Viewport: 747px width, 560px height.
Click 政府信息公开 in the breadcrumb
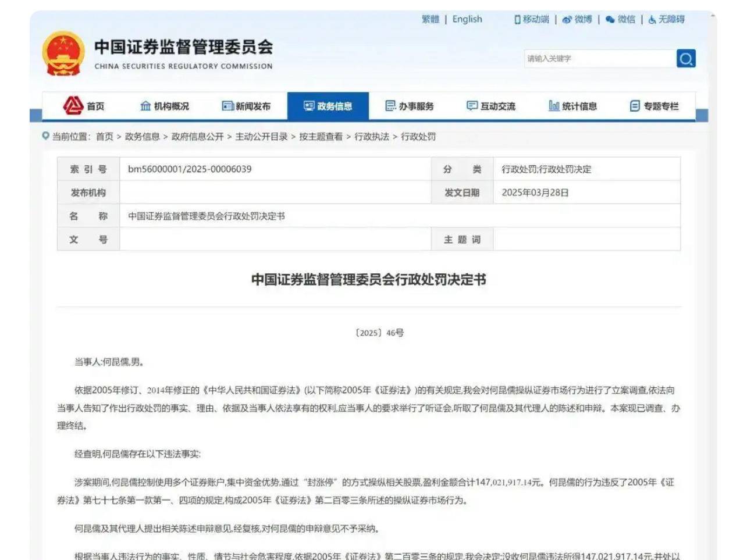198,136
